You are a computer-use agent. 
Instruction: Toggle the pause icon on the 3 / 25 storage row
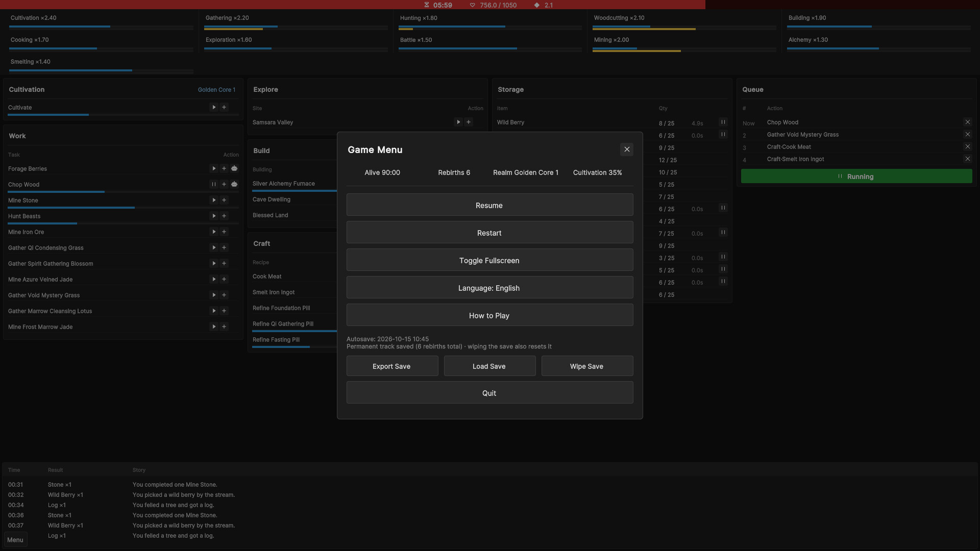723,257
